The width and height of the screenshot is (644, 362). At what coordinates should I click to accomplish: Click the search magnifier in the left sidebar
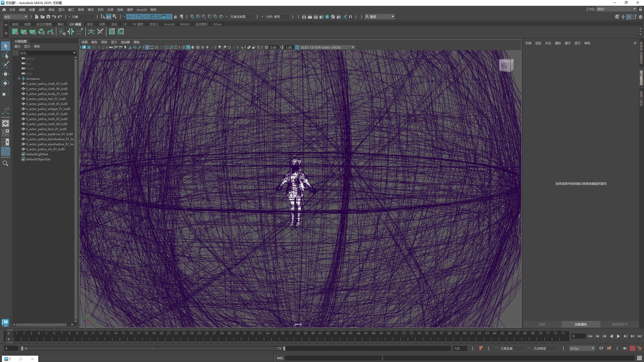(5, 163)
